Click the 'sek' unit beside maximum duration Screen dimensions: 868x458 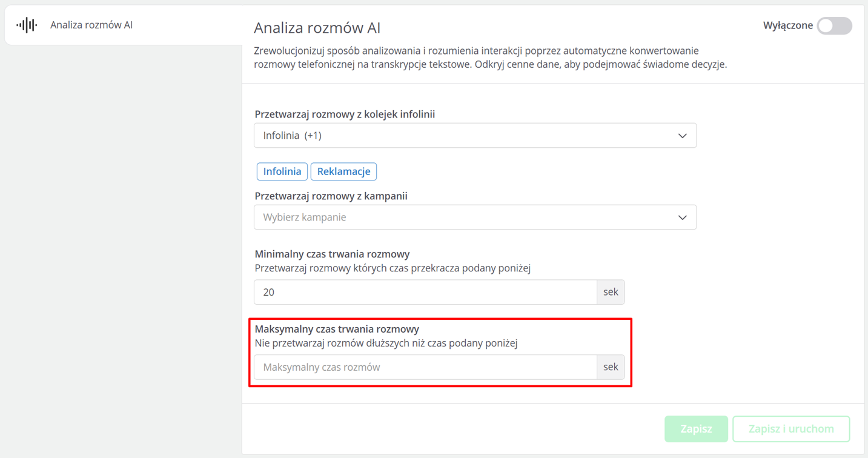click(x=611, y=367)
